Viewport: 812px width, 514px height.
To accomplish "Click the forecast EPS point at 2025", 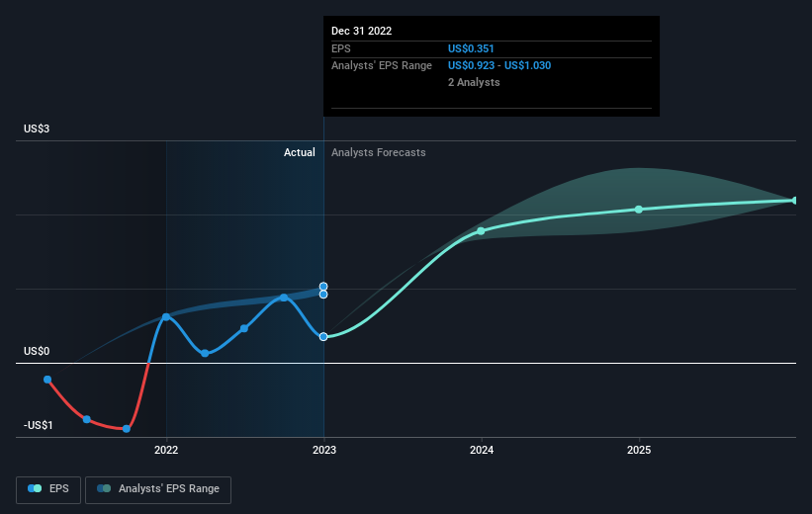I will click(x=639, y=210).
